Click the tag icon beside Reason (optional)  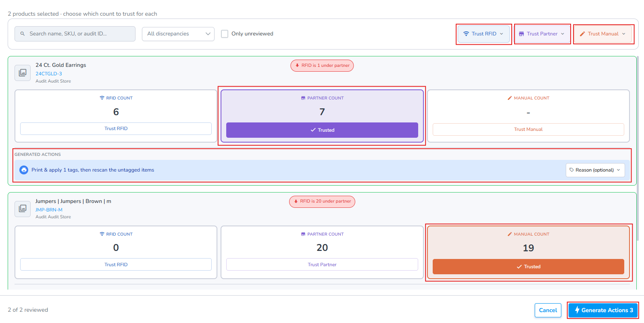[x=571, y=170]
